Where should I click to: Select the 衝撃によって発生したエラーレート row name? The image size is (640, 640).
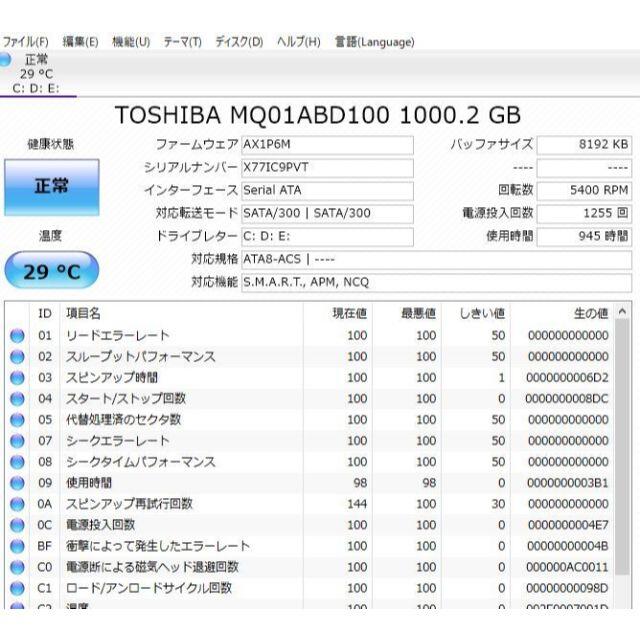pos(158,546)
